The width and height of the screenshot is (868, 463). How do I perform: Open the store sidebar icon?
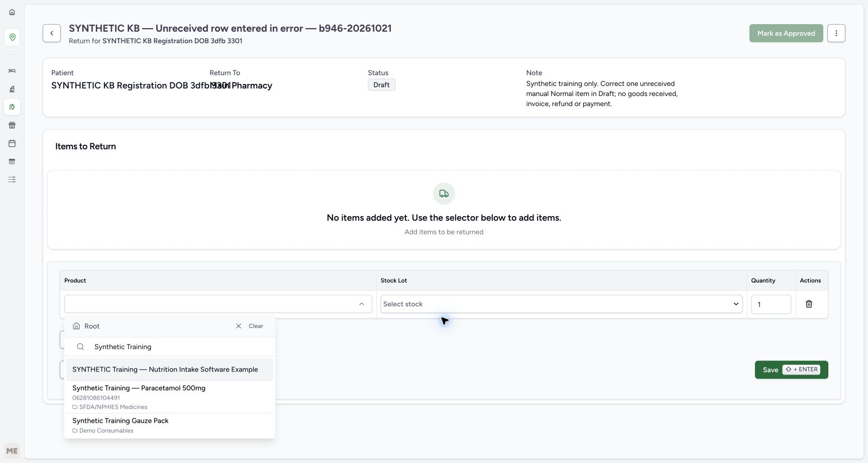click(12, 125)
